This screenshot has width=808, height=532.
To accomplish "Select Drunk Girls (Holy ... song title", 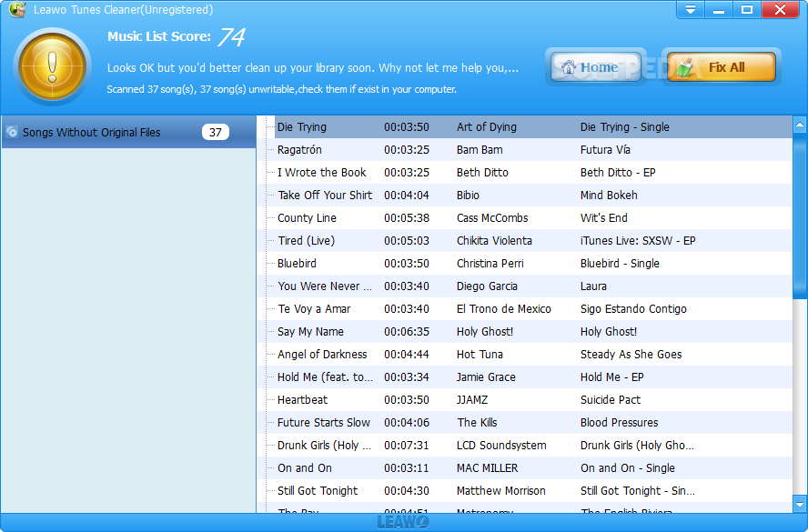I will coord(324,445).
